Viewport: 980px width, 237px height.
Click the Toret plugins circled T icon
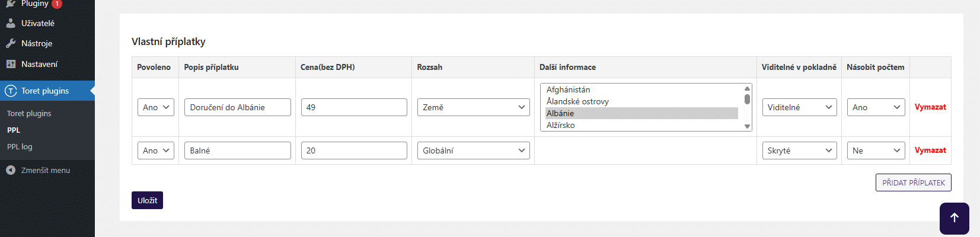[11, 91]
